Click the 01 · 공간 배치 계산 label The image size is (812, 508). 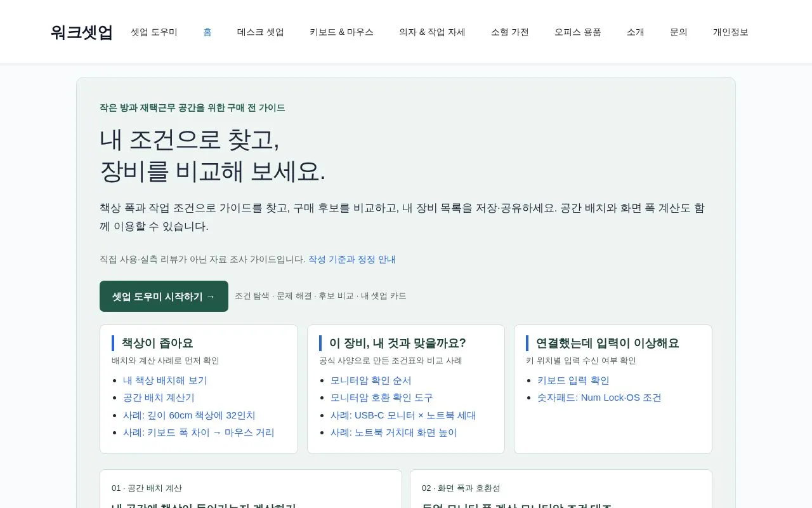coord(147,488)
